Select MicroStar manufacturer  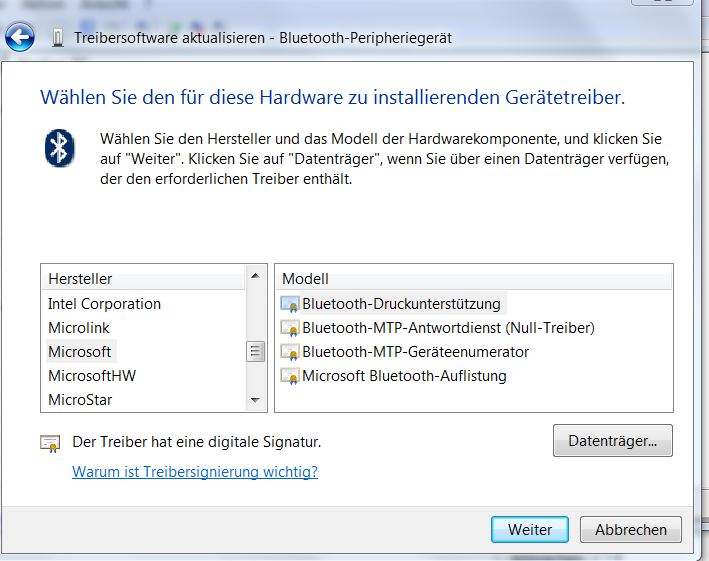coord(80,400)
